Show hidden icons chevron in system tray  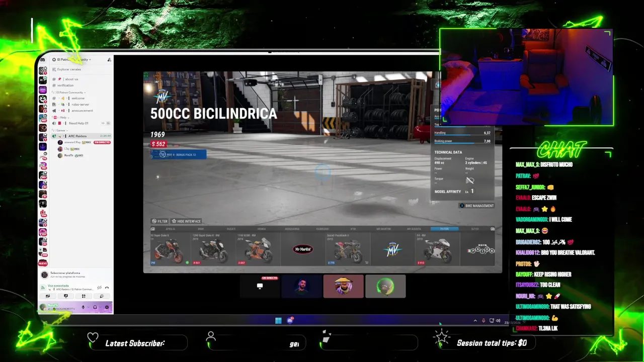[x=475, y=320]
